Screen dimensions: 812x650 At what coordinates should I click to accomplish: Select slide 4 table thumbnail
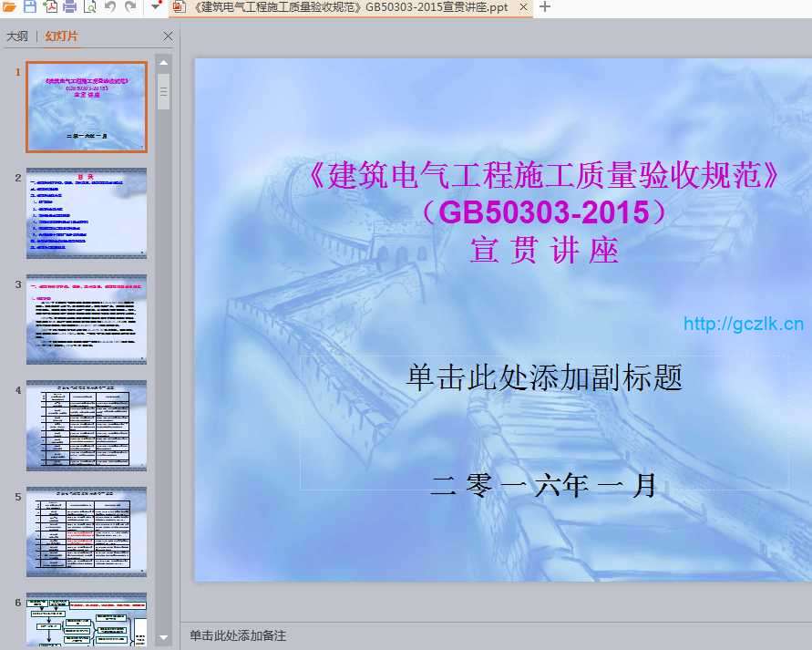(87, 425)
